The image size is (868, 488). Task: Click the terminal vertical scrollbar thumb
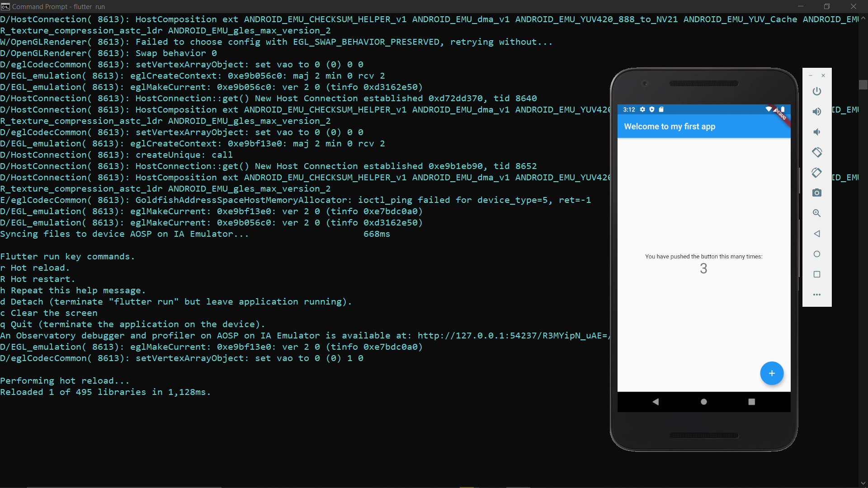[863, 85]
